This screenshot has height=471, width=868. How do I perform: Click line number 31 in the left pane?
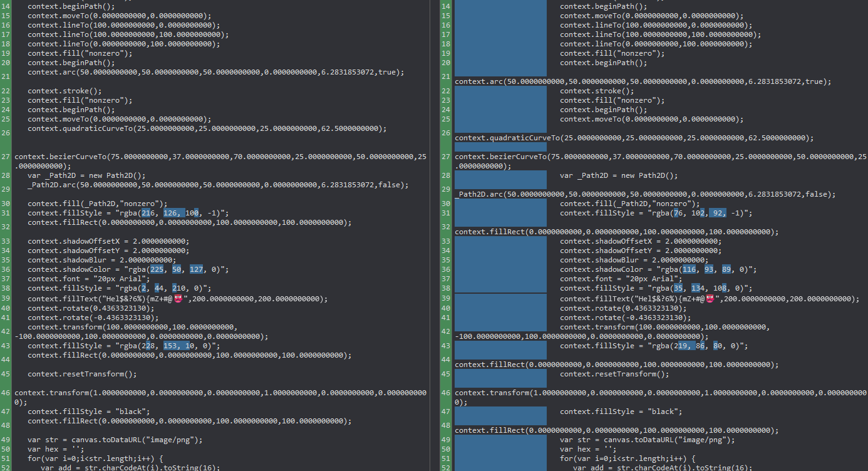point(6,213)
